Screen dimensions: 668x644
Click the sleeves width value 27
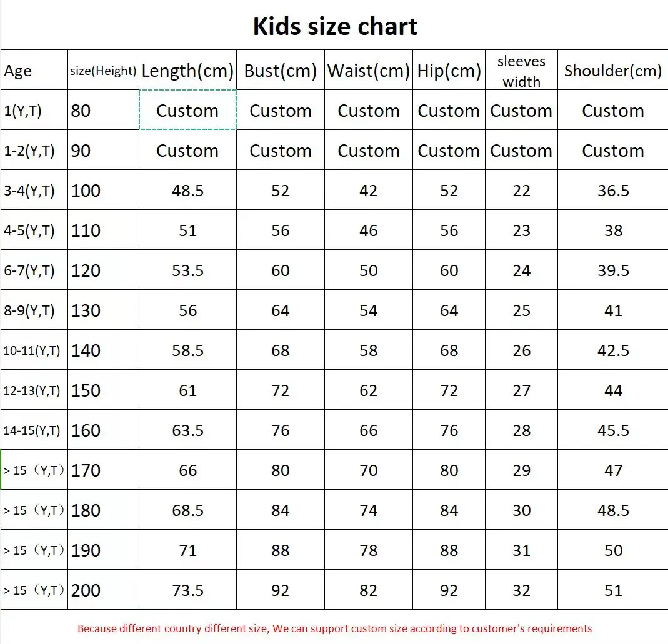point(521,390)
